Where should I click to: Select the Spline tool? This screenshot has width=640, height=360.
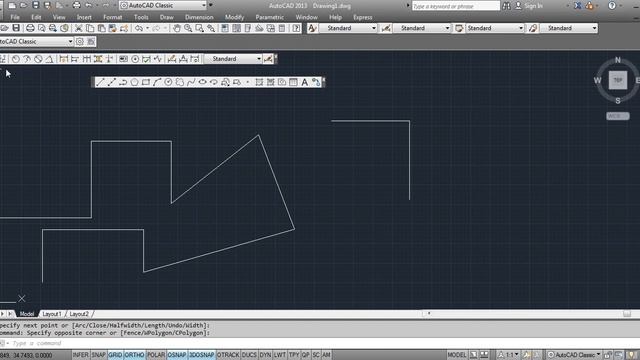(191, 82)
